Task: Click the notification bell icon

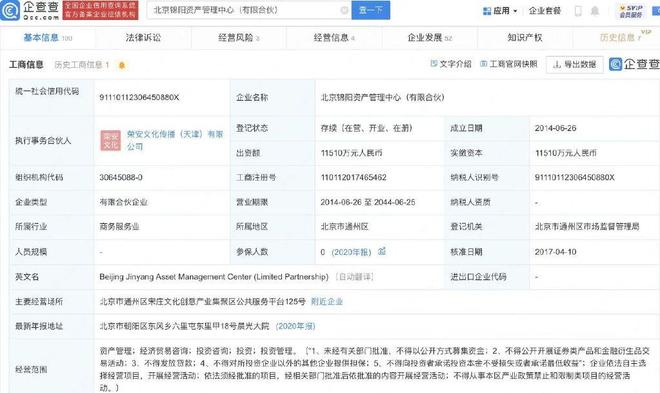Action: 595,11
